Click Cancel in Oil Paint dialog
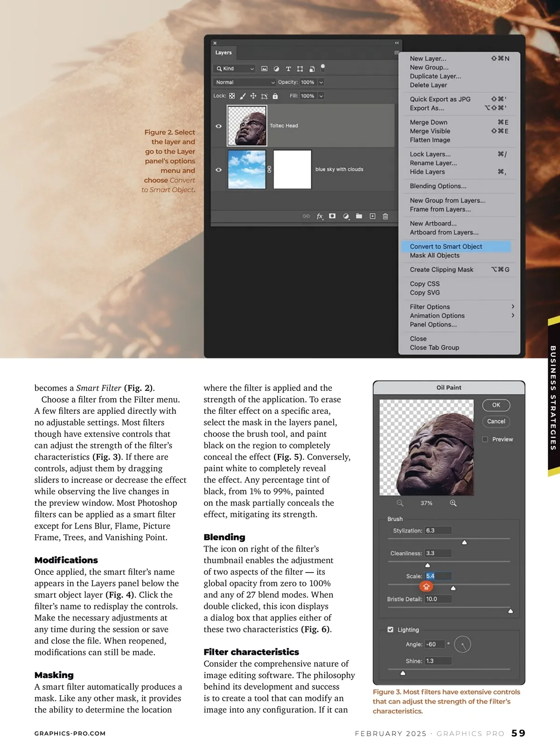The width and height of the screenshot is (560, 750). click(x=496, y=421)
